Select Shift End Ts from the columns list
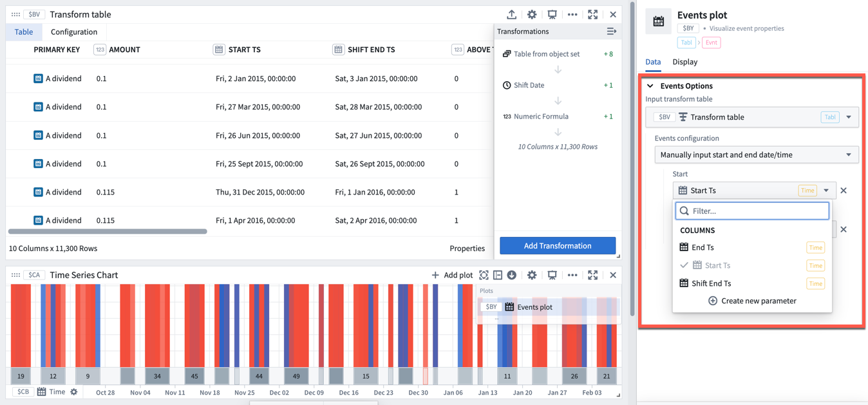The width and height of the screenshot is (868, 405). point(752,283)
